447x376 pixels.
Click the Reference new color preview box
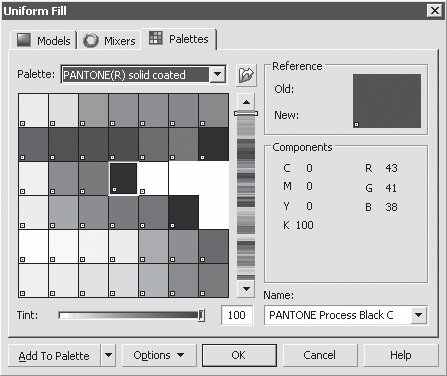[387, 114]
